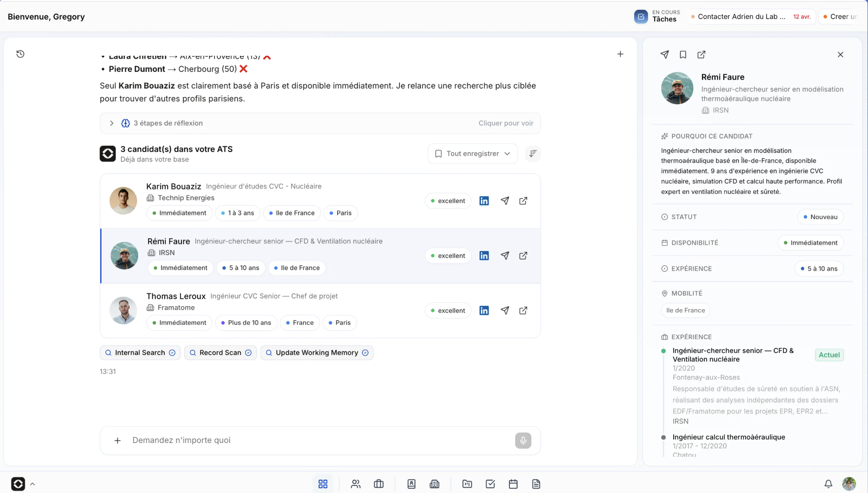Open calendar icon in bottom bar
Screen dimensions: 868x493
pos(513,484)
